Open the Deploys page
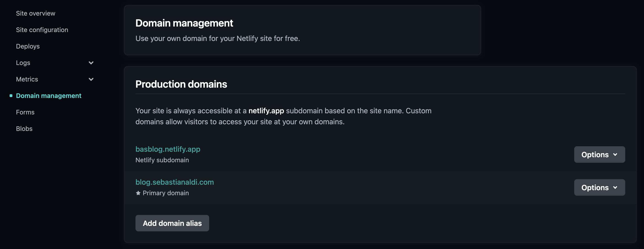644x249 pixels. [28, 46]
